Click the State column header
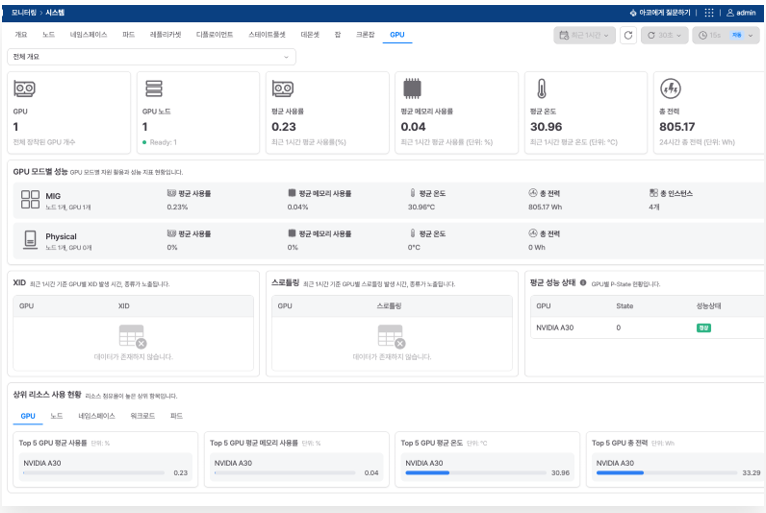This screenshot has width=766, height=513. pyautogui.click(x=624, y=306)
